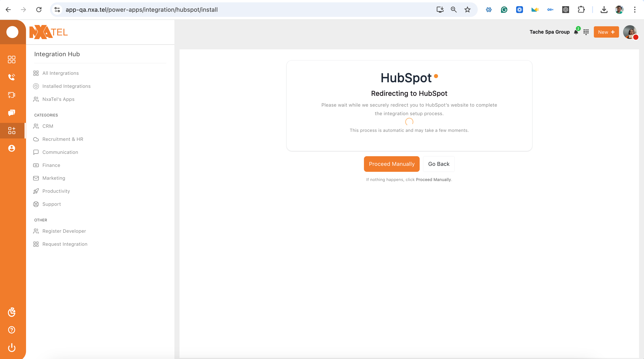Open the video meeting icon in sidebar

pyautogui.click(x=12, y=95)
